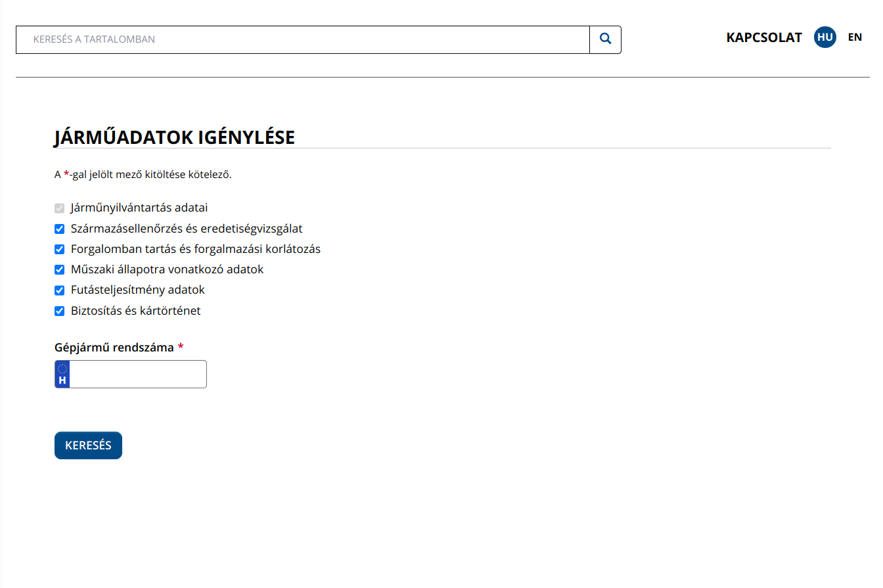This screenshot has width=883, height=588.
Task: Uncheck Származásellenőrzés és eredetiségvizsgálat checkbox
Action: coord(59,229)
